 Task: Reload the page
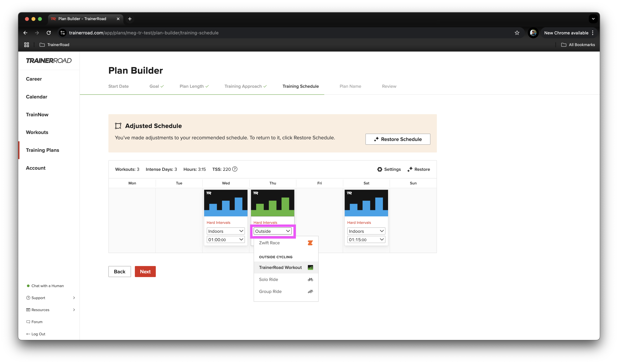click(x=49, y=33)
